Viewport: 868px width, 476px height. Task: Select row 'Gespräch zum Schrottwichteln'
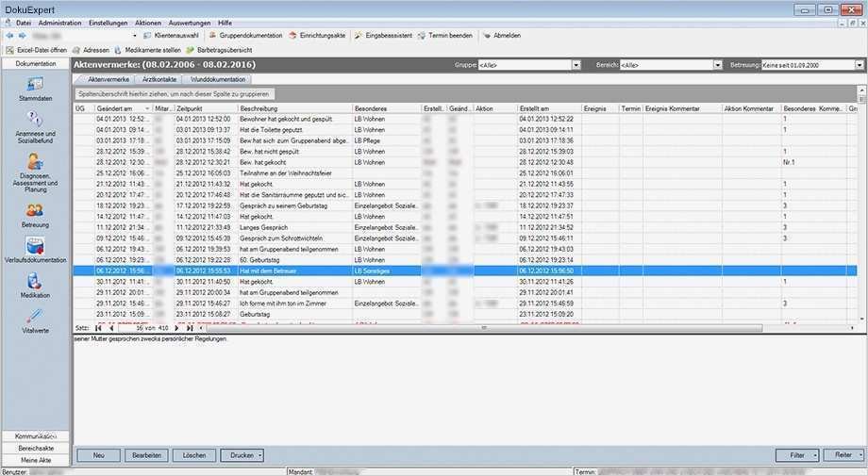[x=465, y=238]
